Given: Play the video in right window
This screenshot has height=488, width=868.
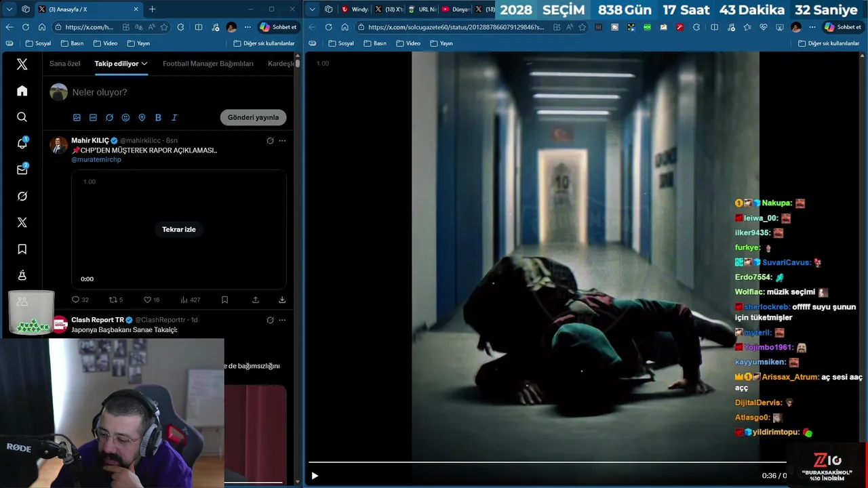Looking at the screenshot, I should [x=314, y=476].
